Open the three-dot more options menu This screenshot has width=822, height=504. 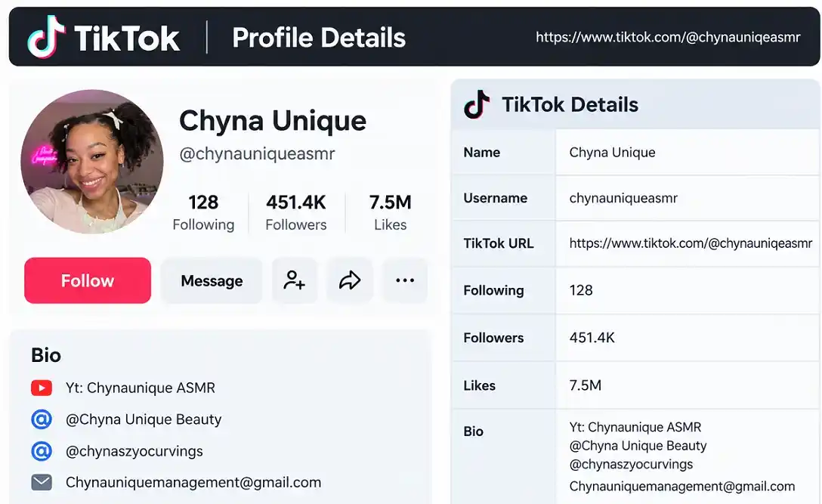click(x=405, y=280)
